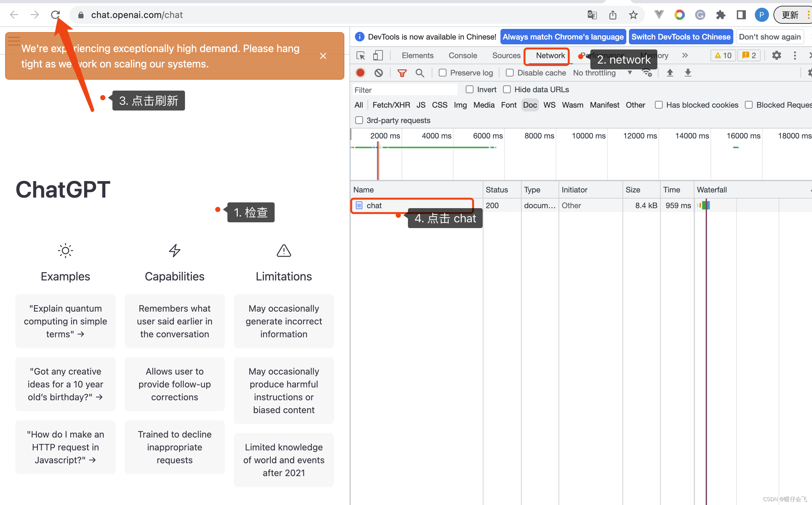
Task: Select the Network tab
Action: (x=550, y=56)
